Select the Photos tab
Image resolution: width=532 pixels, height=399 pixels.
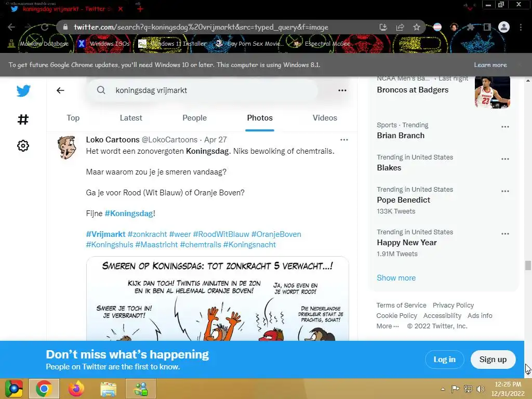click(x=260, y=118)
